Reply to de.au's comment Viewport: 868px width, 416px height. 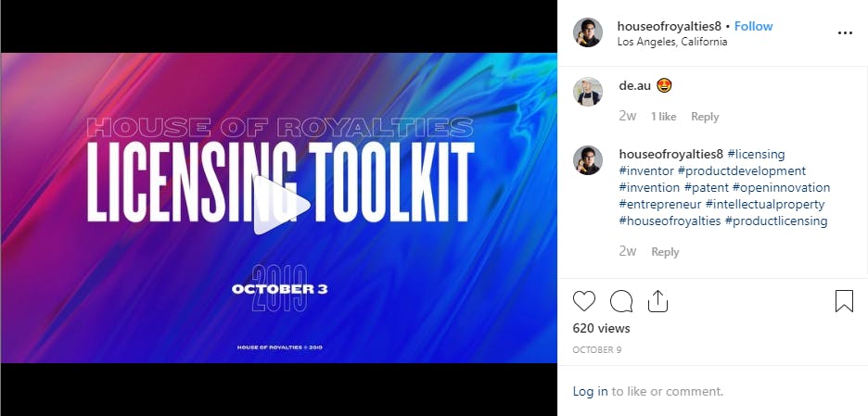(x=705, y=117)
